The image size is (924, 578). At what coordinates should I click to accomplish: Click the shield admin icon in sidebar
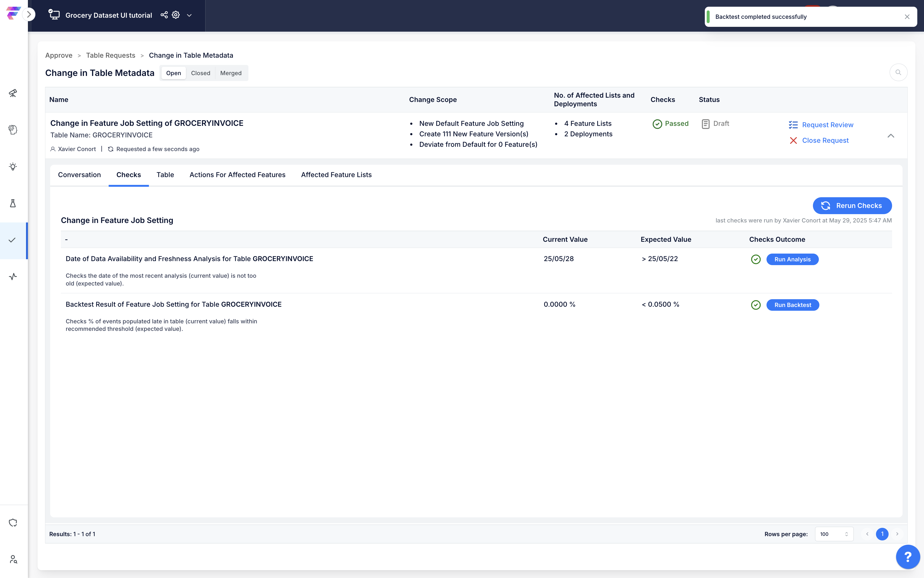[x=13, y=522]
